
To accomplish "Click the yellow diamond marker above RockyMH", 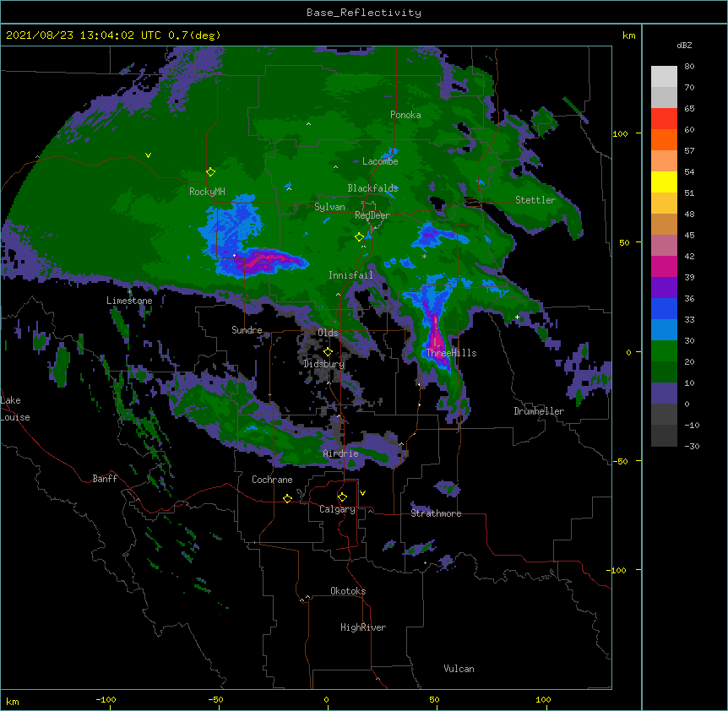I will (x=210, y=172).
